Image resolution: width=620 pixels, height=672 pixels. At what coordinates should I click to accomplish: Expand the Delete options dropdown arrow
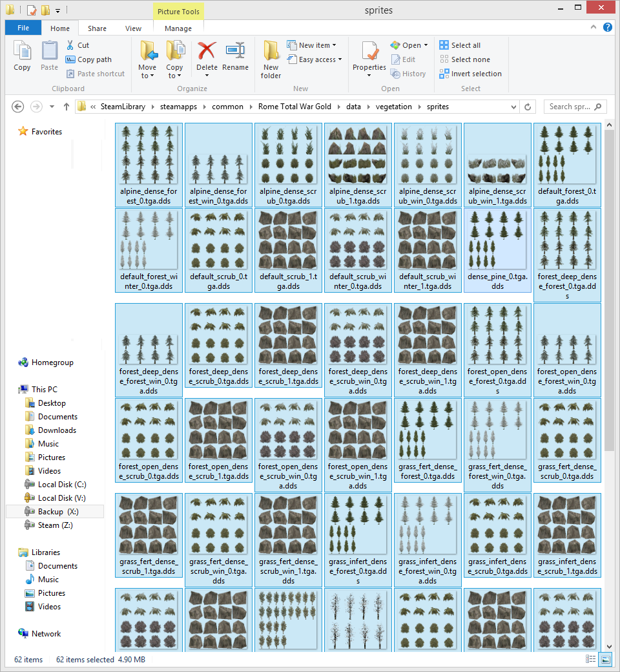[207, 76]
